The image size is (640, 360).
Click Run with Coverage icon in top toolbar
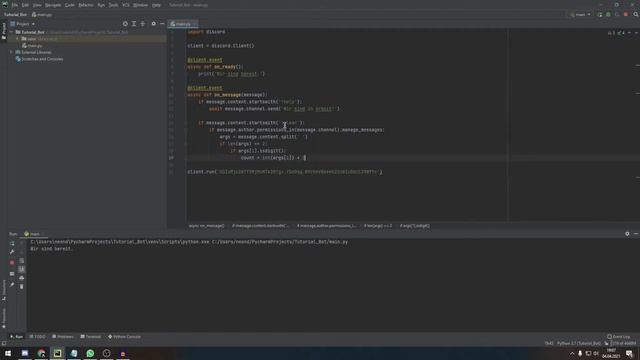point(617,15)
